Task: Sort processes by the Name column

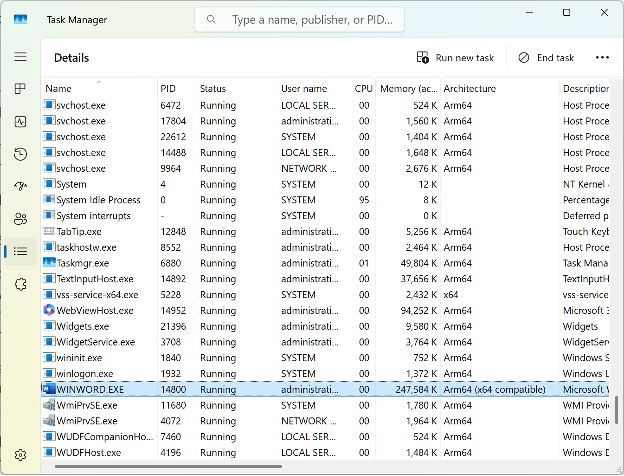Action: pyautogui.click(x=59, y=89)
